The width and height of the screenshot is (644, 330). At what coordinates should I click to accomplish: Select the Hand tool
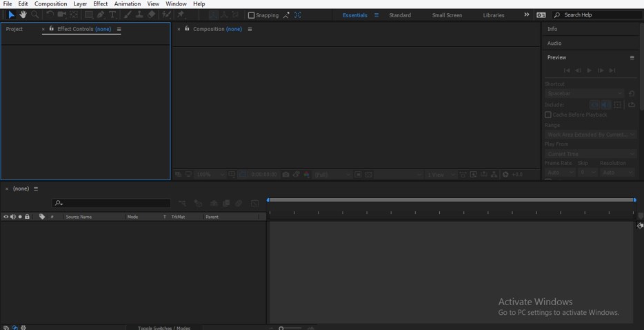(23, 14)
